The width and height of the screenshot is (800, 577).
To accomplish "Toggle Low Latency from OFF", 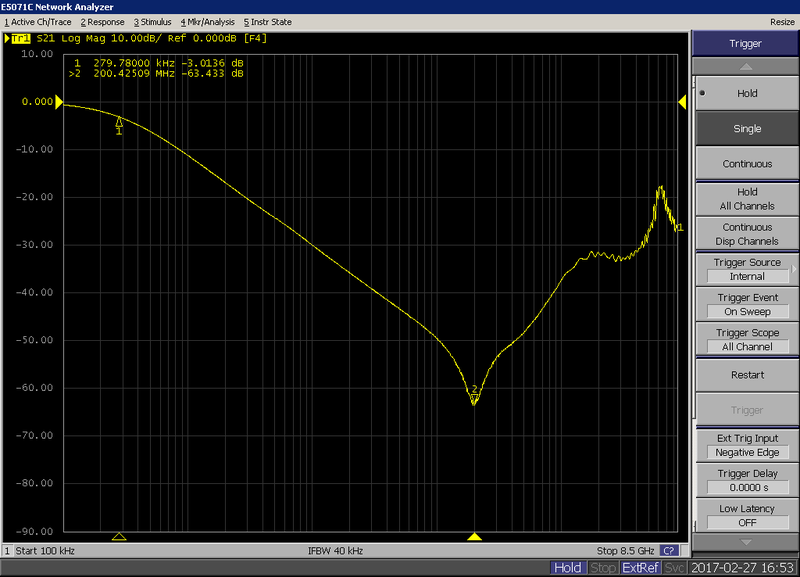I will tap(745, 514).
